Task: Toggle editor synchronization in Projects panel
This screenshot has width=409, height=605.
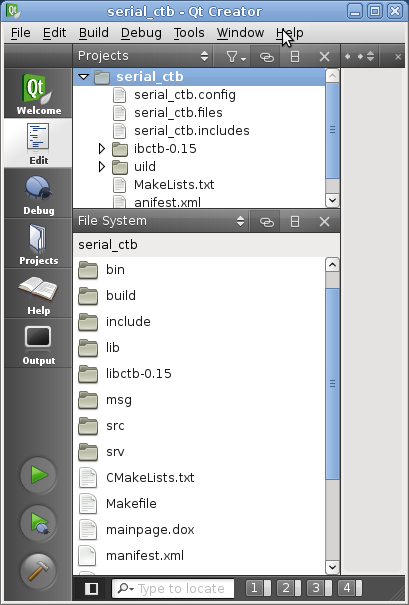Action: [x=266, y=57]
